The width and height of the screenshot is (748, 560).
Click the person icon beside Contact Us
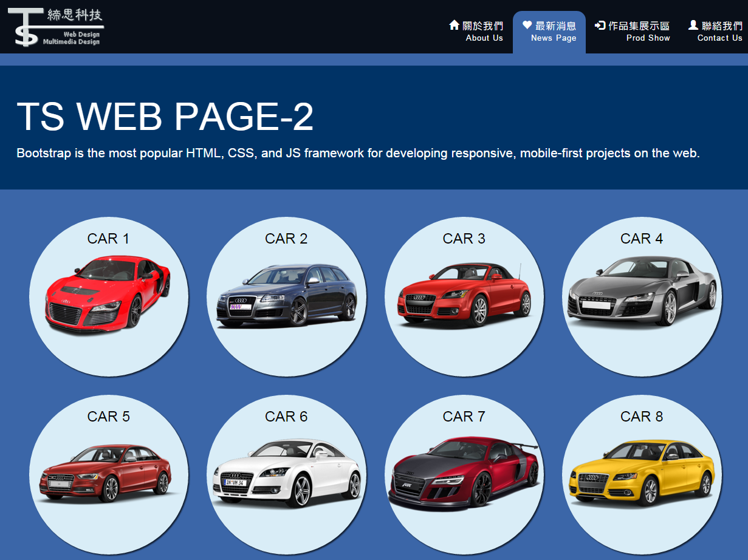click(x=693, y=25)
